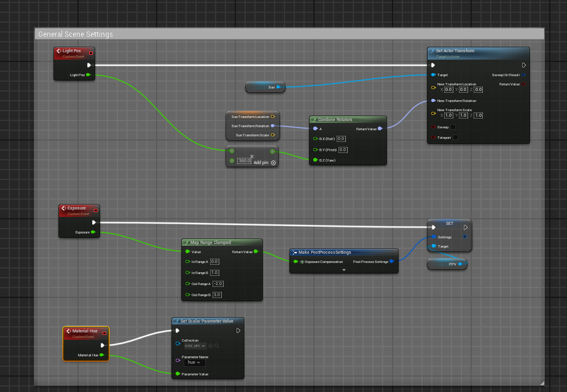Click the Add pin plus icon
Viewport: 567px width, 392px height.
273,163
